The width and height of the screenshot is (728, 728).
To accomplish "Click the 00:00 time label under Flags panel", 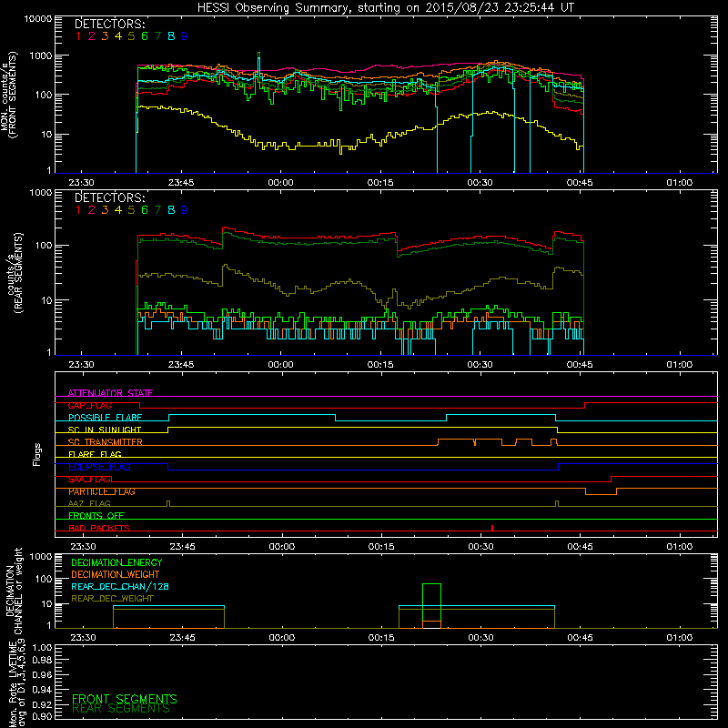I will [282, 547].
